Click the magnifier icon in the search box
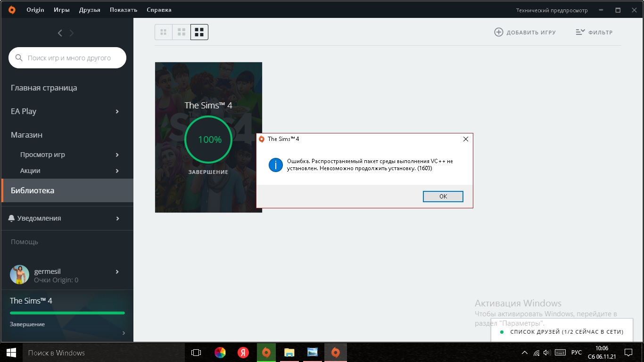Image resolution: width=644 pixels, height=362 pixels. point(19,58)
